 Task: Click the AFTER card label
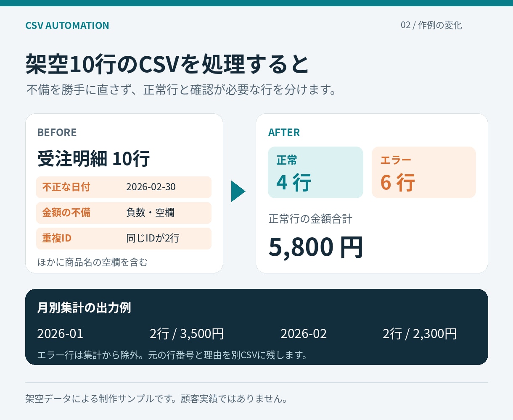click(284, 132)
